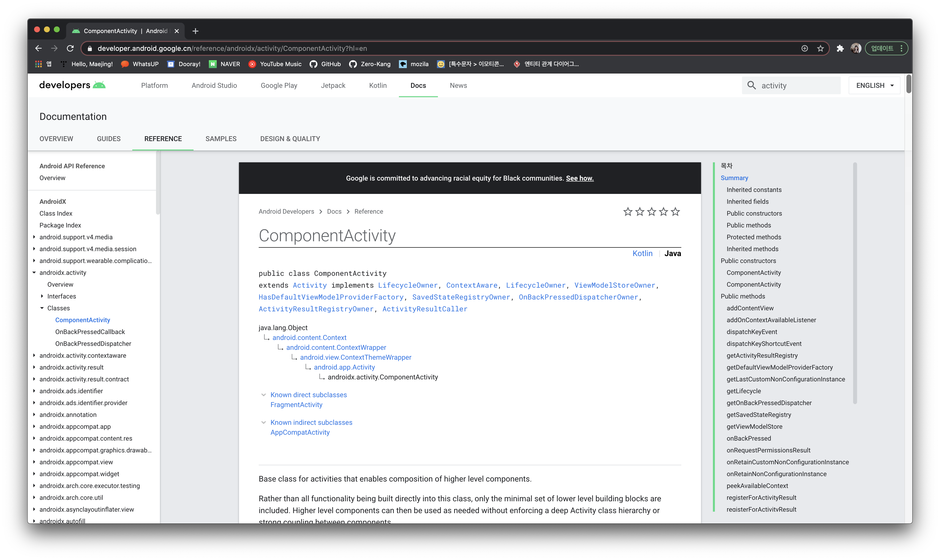
Task: Click the See how link
Action: pyautogui.click(x=580, y=178)
